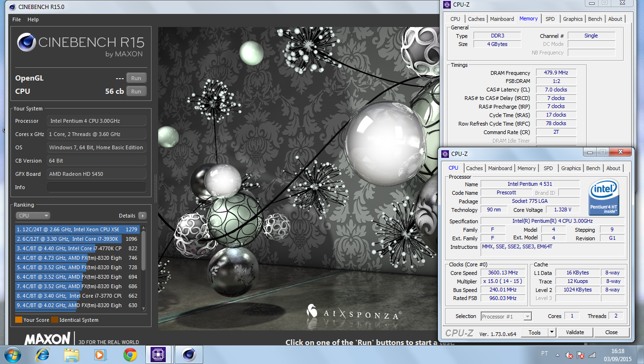The image size is (644, 364).
Task: Open Graphics tab in front CPU-Z window
Action: [x=571, y=168]
